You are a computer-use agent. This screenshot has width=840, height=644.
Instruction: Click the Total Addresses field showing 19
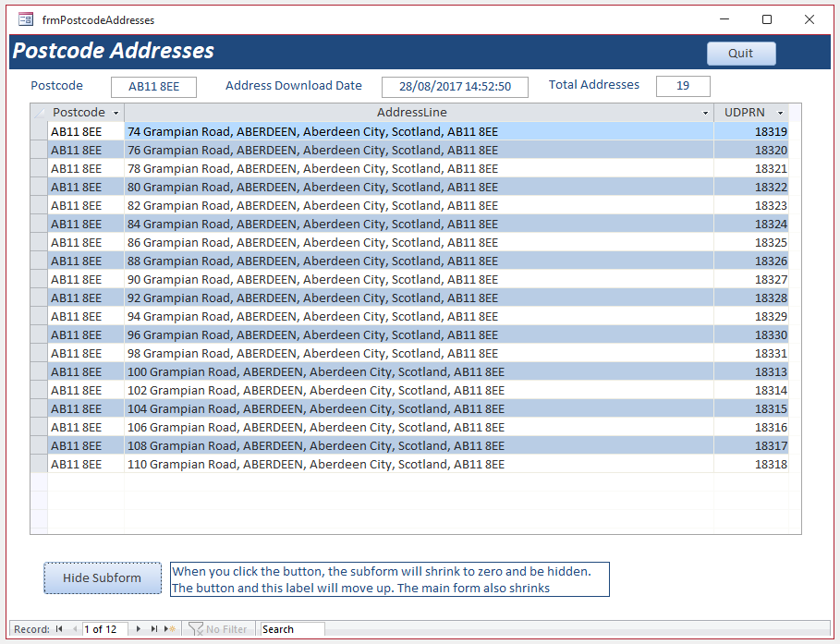tap(683, 86)
